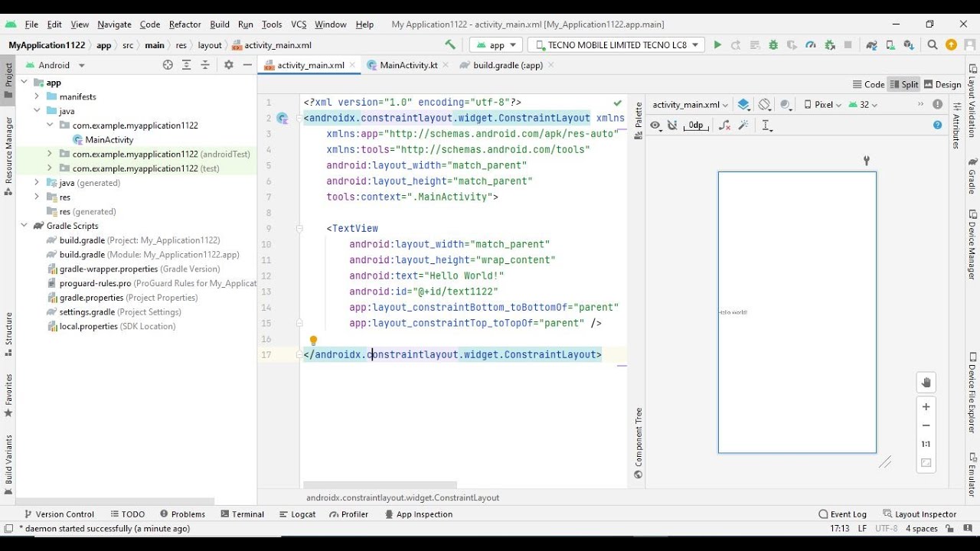Image resolution: width=980 pixels, height=551 pixels.
Task: Click the Search Everywhere magnifier icon
Action: [x=933, y=45]
